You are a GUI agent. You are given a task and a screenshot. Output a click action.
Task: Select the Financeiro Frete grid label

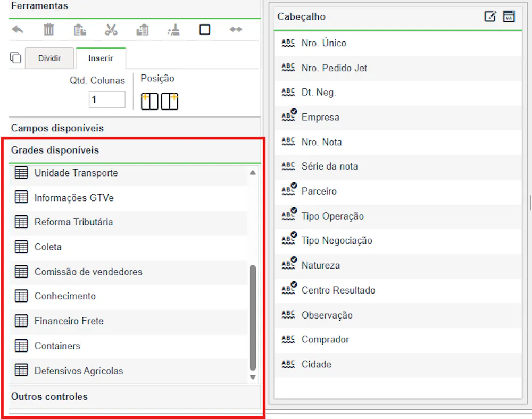point(69,321)
